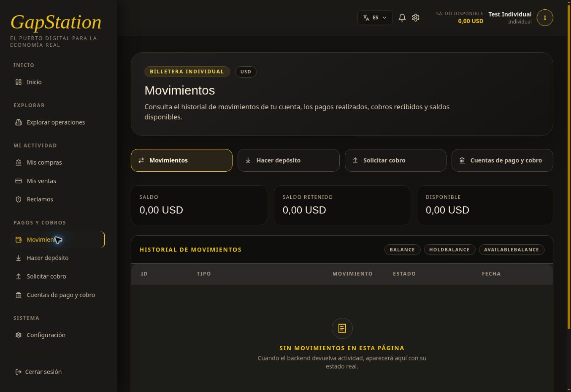Open Explorar operaciones link

click(x=58, y=122)
